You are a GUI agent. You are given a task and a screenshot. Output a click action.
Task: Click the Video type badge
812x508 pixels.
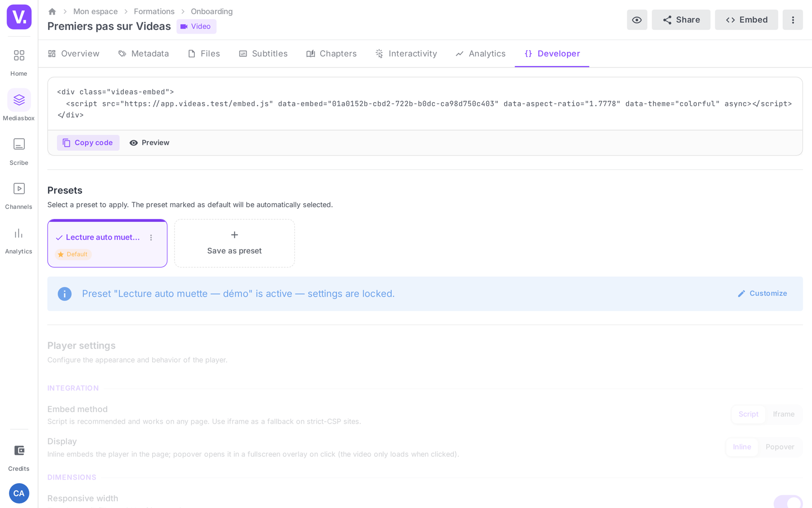coord(196,26)
